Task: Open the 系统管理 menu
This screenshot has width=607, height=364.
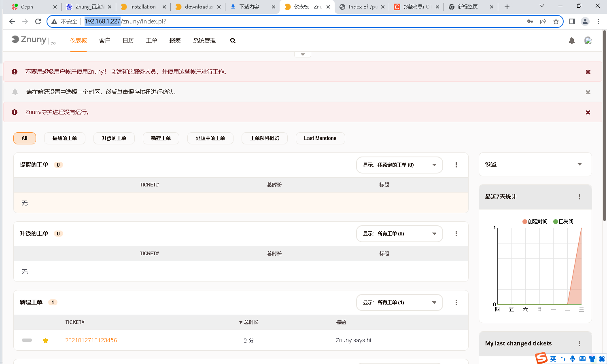Action: point(204,40)
